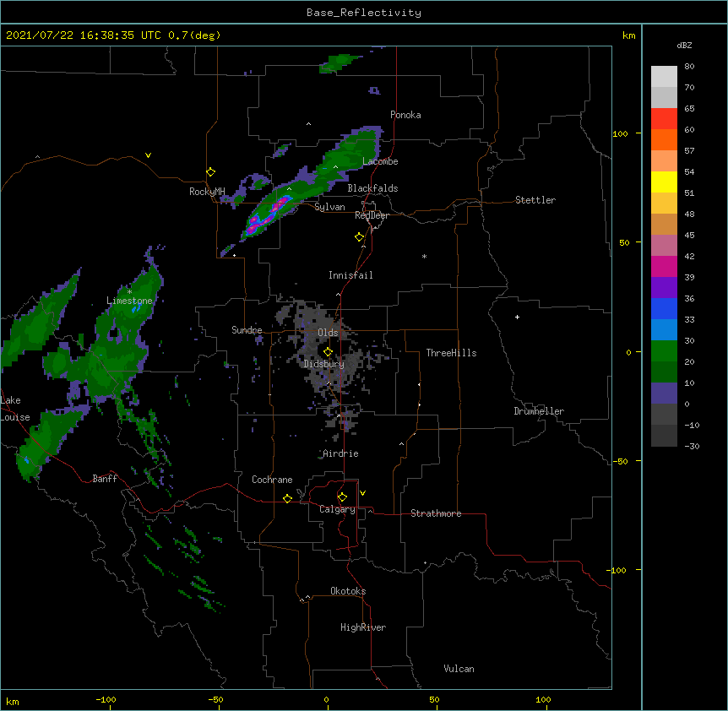The image size is (728, 711).
Task: Click the white plus marker north of Drumheller
Action: click(517, 317)
